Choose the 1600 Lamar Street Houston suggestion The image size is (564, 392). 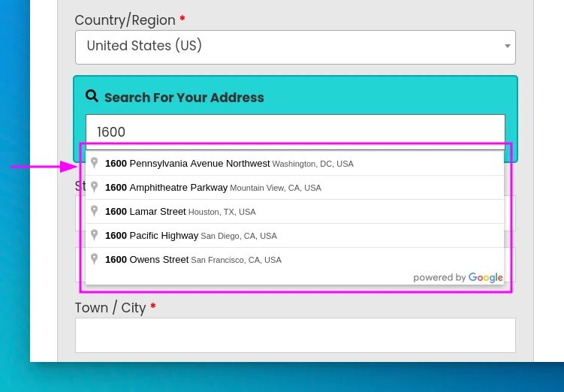[294, 212]
